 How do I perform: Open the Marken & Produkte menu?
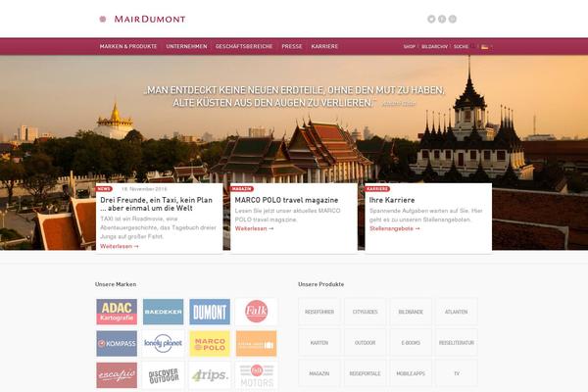pos(128,46)
